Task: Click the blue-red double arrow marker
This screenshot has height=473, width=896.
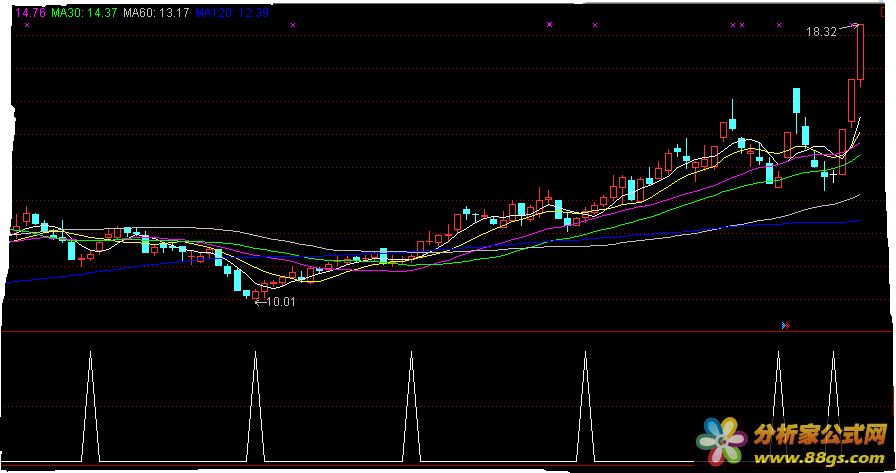Action: (786, 326)
